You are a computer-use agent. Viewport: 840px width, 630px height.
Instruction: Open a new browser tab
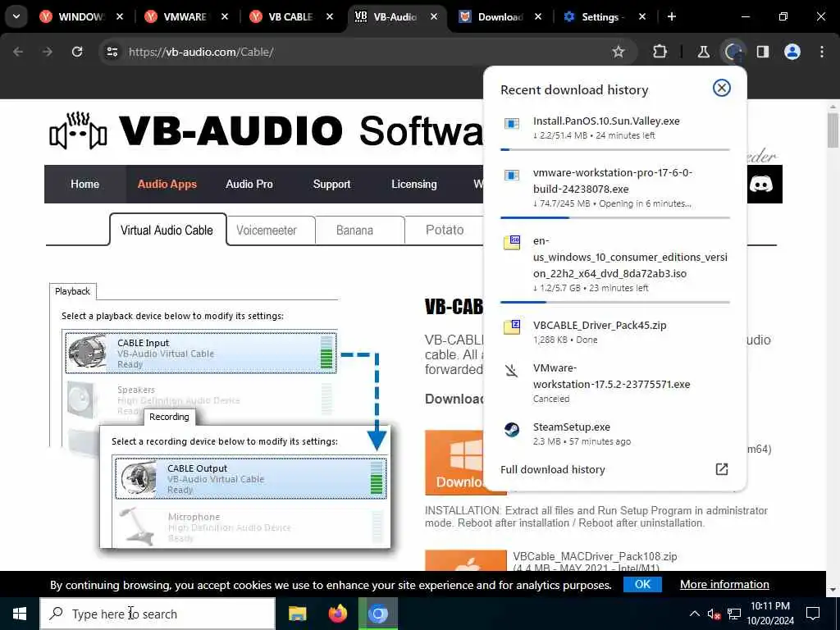pos(672,17)
